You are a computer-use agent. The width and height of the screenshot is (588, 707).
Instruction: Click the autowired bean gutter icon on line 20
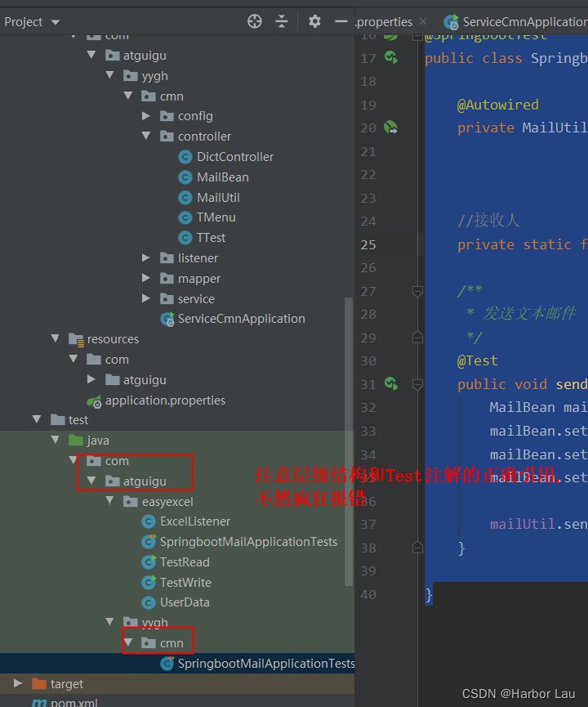390,128
